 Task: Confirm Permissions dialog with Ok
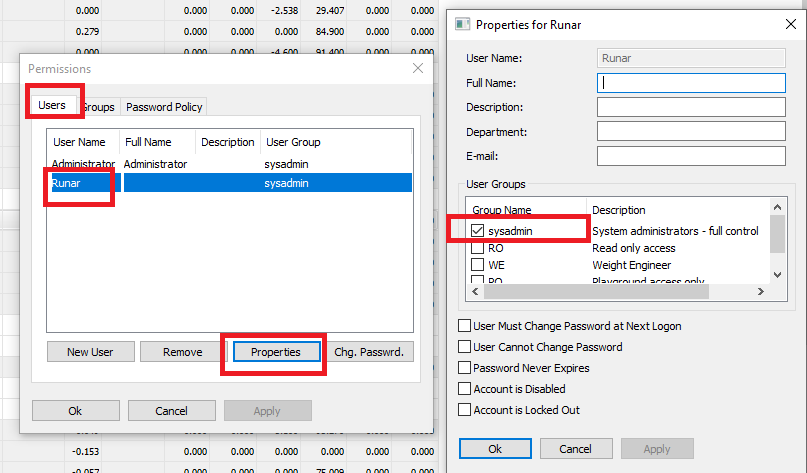[x=75, y=411]
